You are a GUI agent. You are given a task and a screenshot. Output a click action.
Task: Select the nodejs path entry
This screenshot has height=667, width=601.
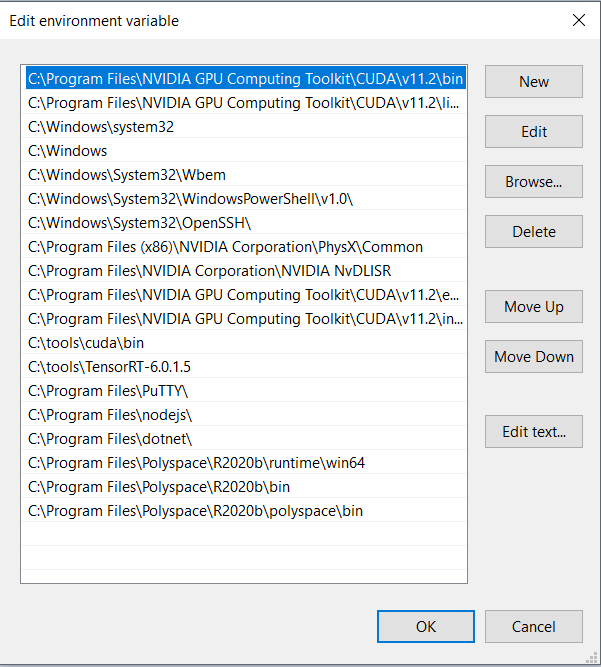click(x=110, y=415)
